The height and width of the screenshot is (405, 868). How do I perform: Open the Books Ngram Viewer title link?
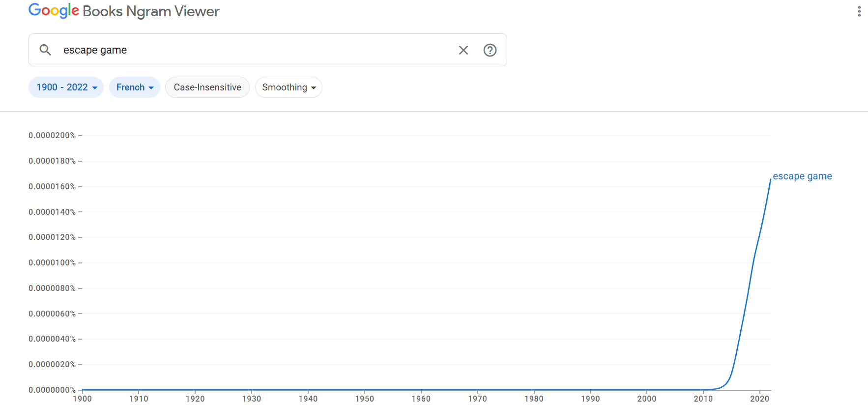[151, 11]
